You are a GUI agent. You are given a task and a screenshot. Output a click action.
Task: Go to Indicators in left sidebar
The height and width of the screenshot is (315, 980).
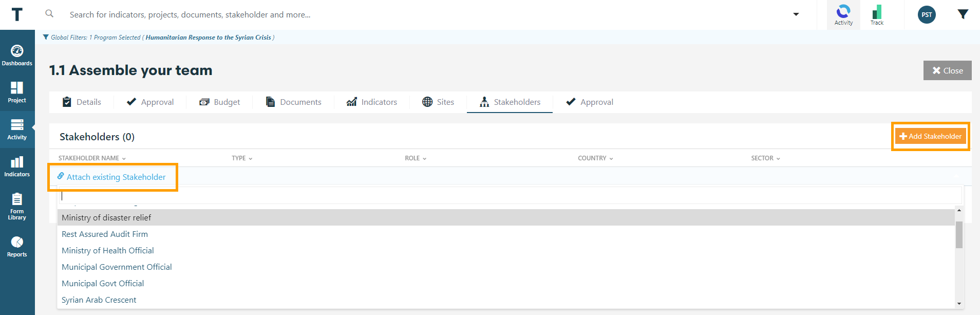point(17,166)
